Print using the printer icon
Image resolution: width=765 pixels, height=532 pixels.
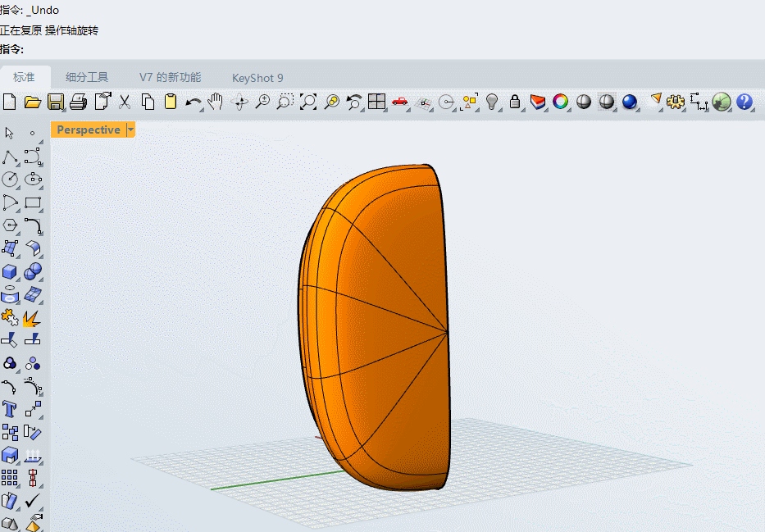coord(78,102)
